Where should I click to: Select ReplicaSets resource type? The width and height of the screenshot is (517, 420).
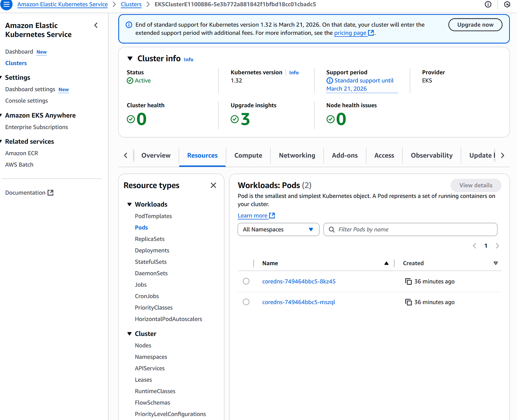pos(150,239)
